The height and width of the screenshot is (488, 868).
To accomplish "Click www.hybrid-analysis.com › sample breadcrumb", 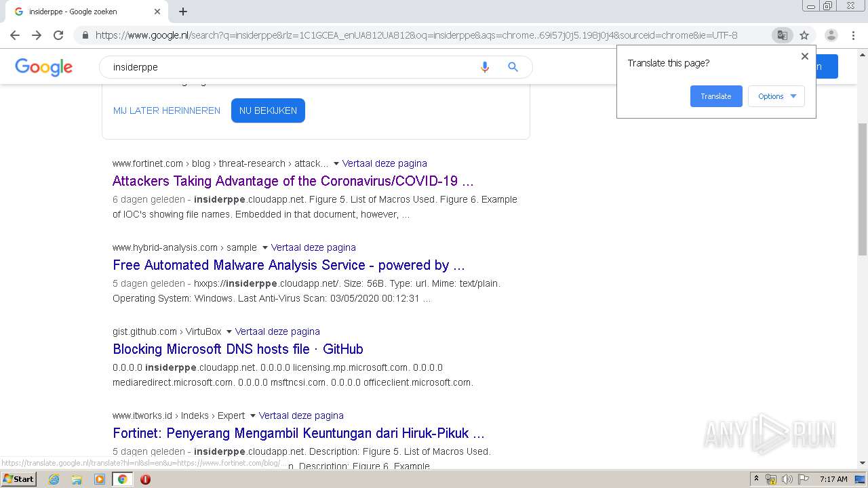I will click(x=184, y=247).
